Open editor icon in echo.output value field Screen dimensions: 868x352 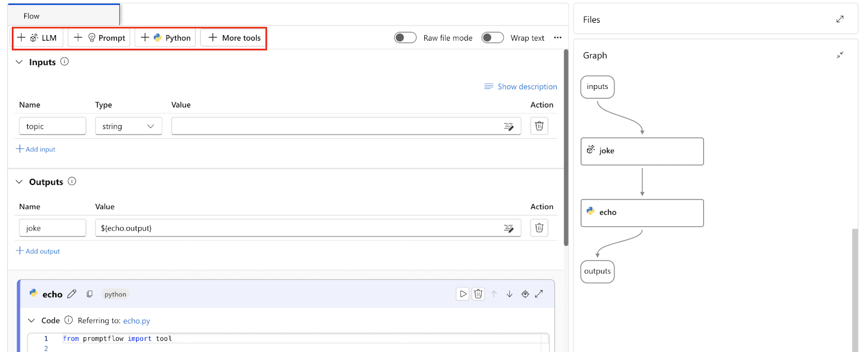pos(508,228)
